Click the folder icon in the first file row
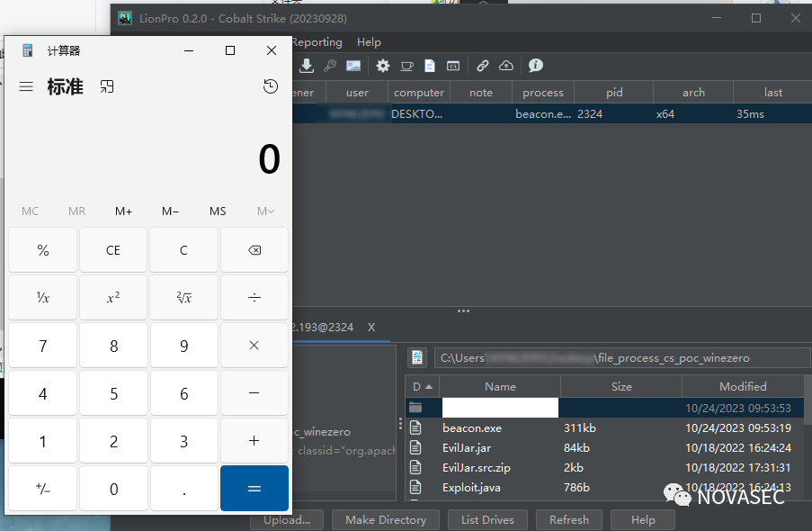This screenshot has width=812, height=531. pyautogui.click(x=415, y=408)
